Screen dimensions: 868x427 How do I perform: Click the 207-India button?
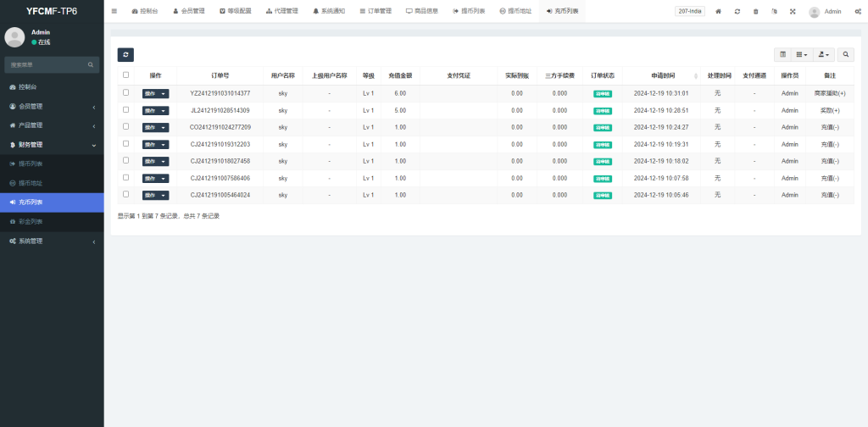[689, 11]
